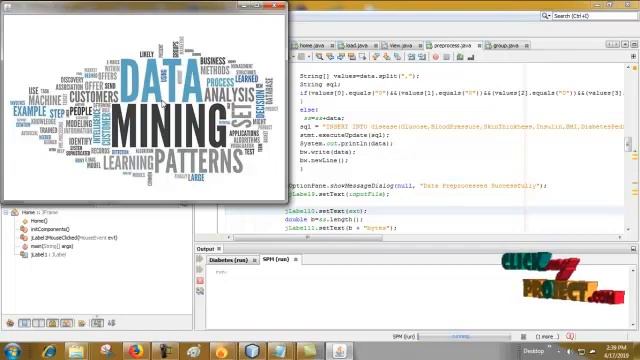The width and height of the screenshot is (640, 360).
Task: Toggle rectangular selection editor icon
Action: [x=362, y=57]
